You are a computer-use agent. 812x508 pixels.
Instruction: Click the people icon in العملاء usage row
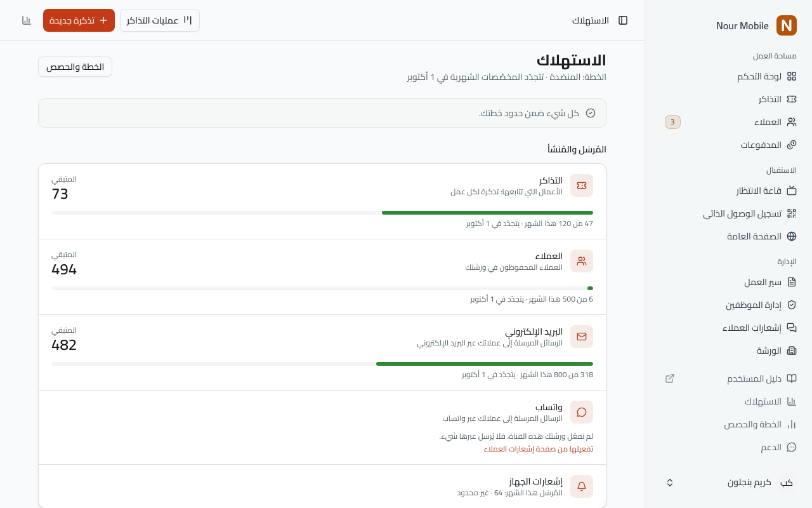point(582,261)
